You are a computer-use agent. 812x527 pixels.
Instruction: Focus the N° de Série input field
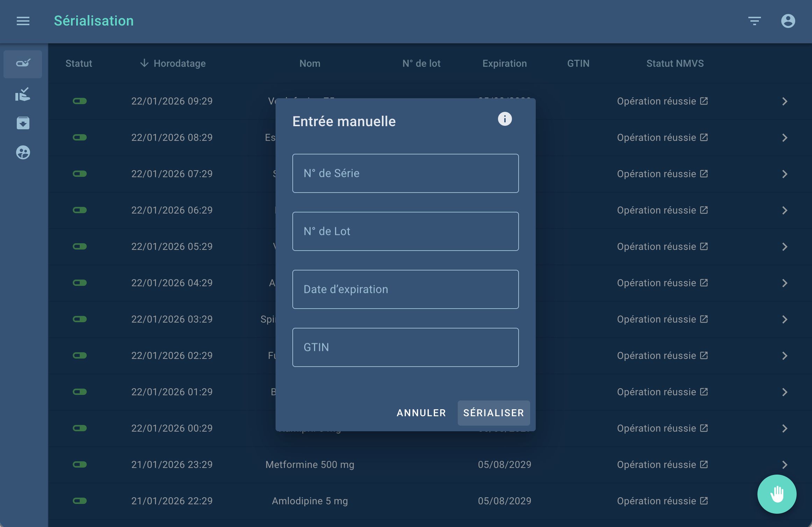405,173
